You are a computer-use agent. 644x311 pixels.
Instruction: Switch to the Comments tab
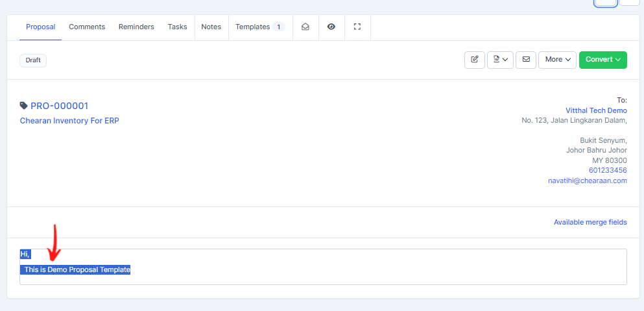pyautogui.click(x=87, y=27)
